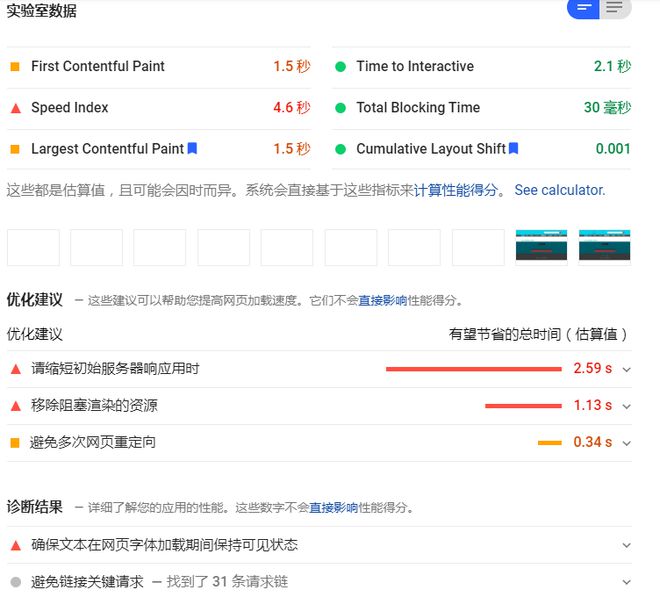Click the red 1.13 s savings bar
The width and height of the screenshot is (660, 597).
(x=523, y=406)
